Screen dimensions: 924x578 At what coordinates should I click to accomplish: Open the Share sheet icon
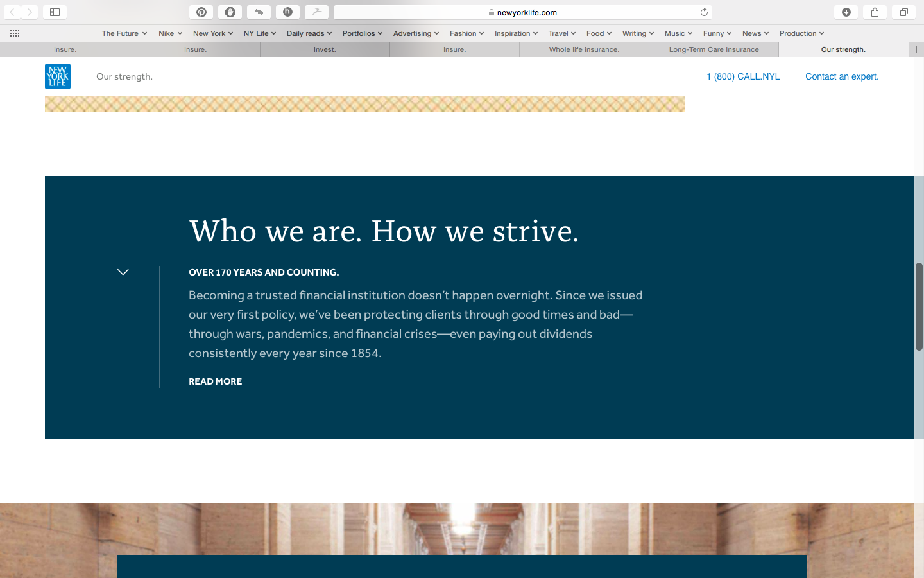tap(875, 12)
